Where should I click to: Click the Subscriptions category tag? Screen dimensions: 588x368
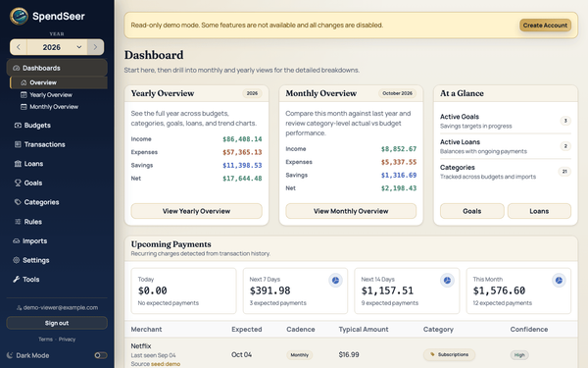click(449, 354)
